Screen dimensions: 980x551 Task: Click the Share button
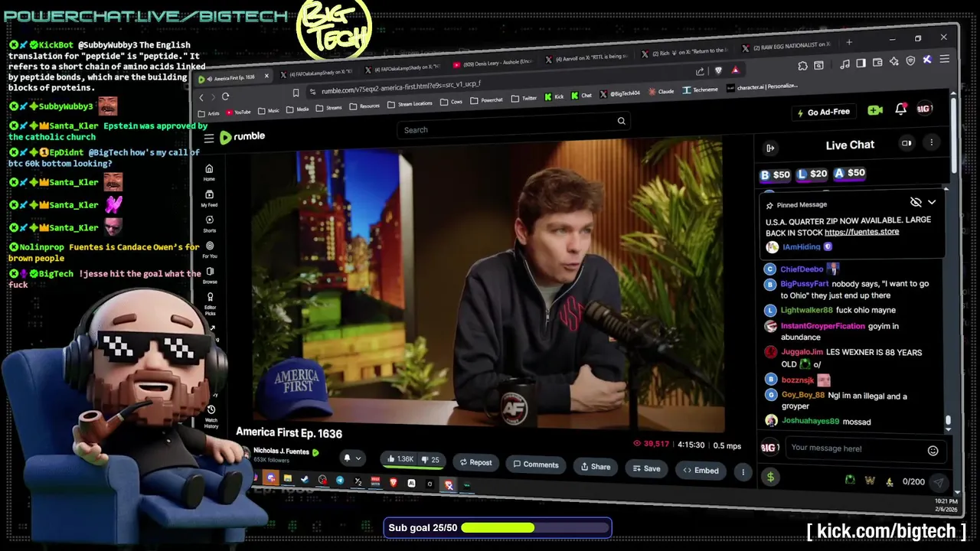point(595,467)
